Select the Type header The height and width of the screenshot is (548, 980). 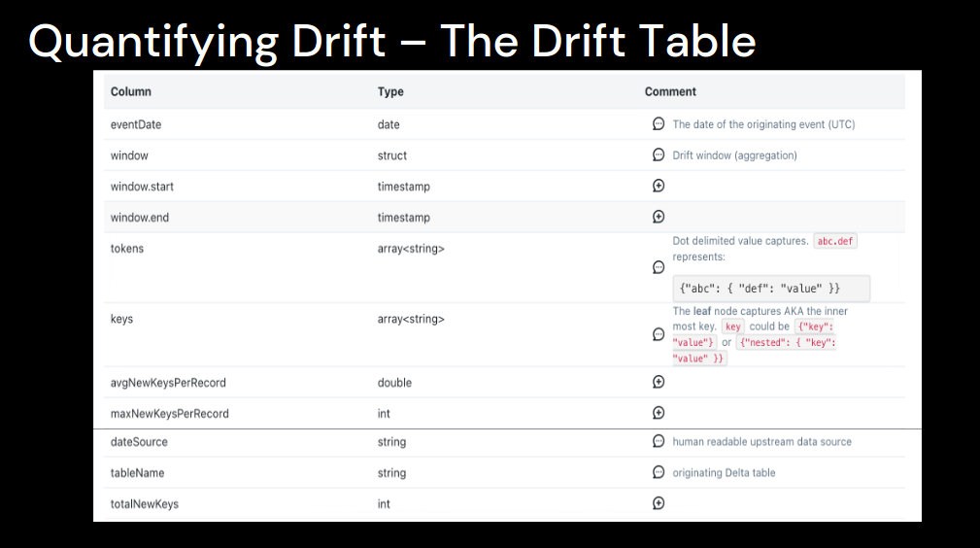point(390,91)
